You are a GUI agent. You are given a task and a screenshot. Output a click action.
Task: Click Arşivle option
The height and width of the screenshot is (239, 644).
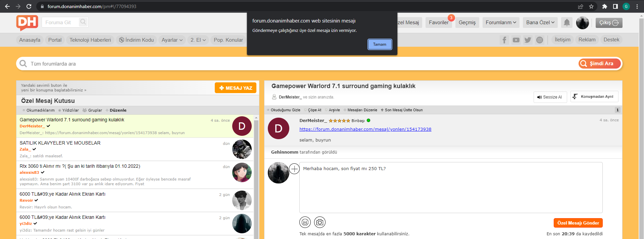coord(332,110)
